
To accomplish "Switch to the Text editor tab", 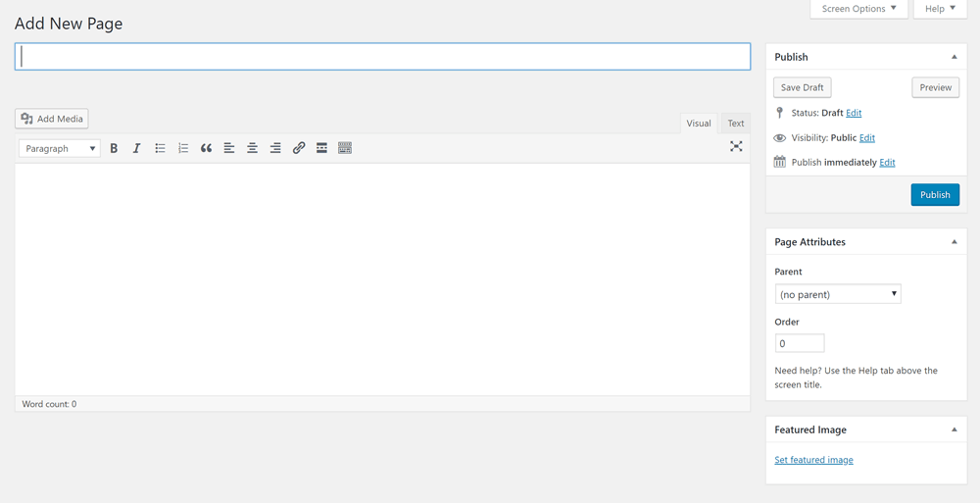I will point(736,124).
